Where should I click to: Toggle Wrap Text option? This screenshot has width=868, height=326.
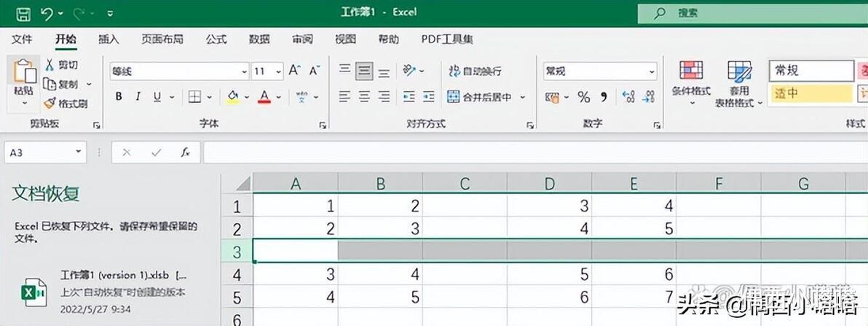coord(474,71)
